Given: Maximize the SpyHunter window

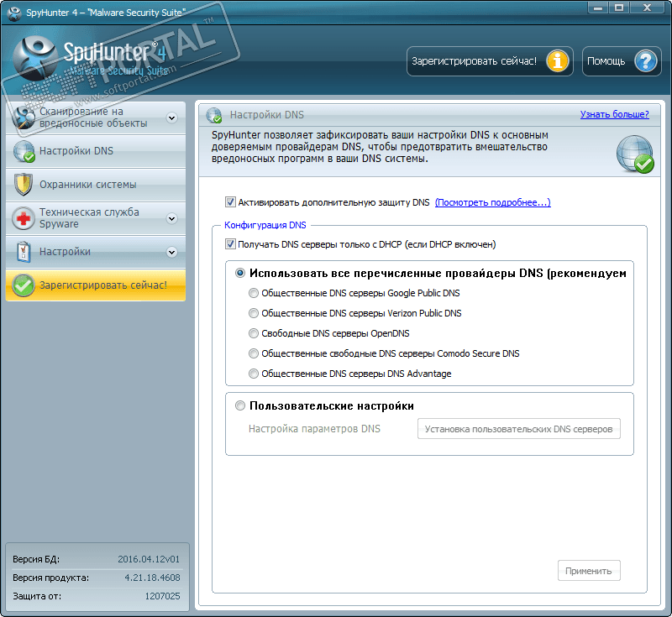Looking at the screenshot, I should 618,8.
